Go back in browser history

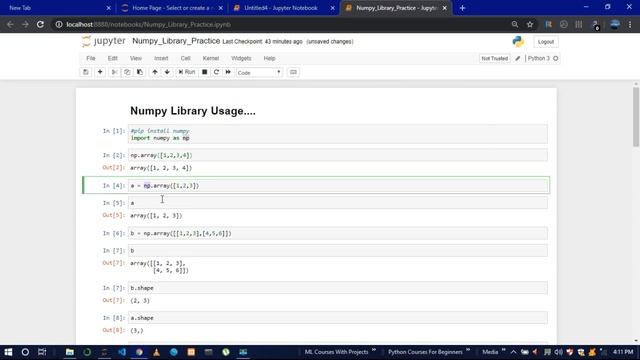[x=10, y=24]
